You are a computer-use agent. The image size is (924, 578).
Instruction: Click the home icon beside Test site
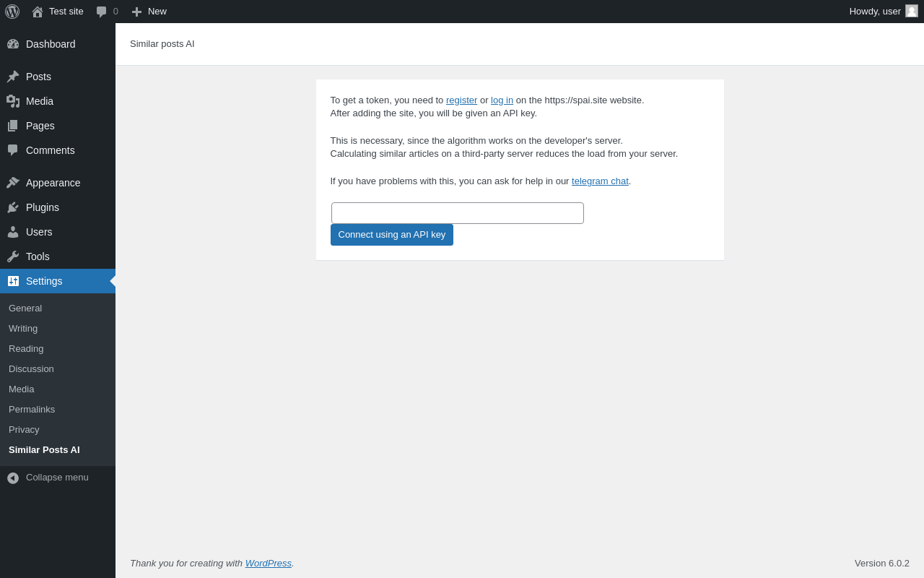[38, 12]
